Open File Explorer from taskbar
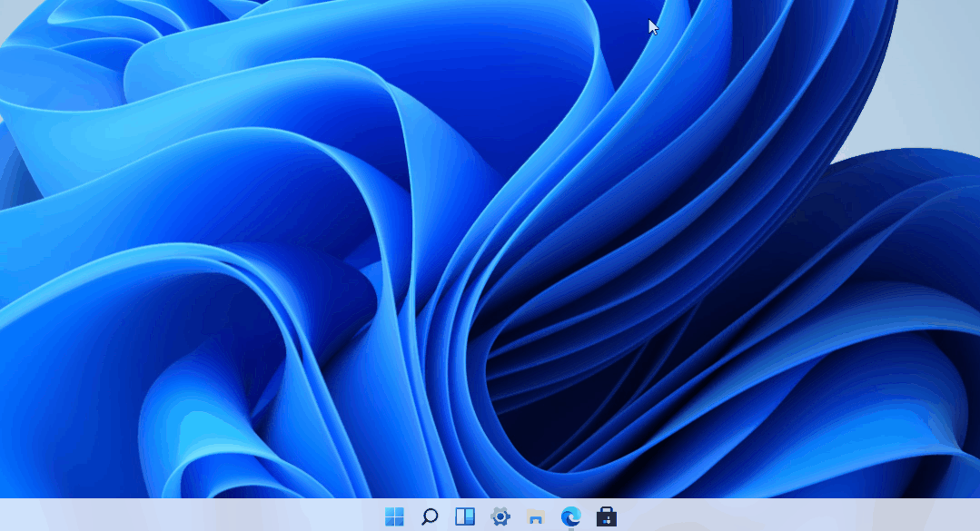980x531 pixels. click(536, 516)
